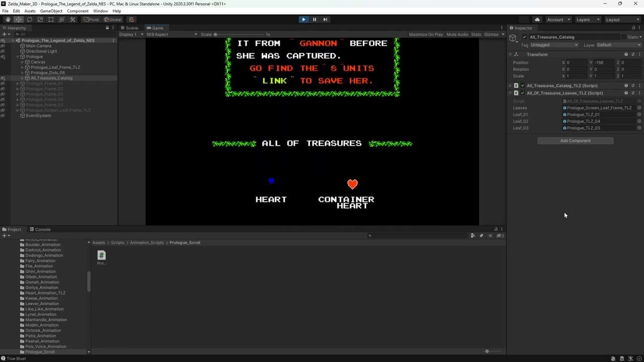Toggle Pivot handle position mode
The height and width of the screenshot is (362, 644).
pos(91,20)
